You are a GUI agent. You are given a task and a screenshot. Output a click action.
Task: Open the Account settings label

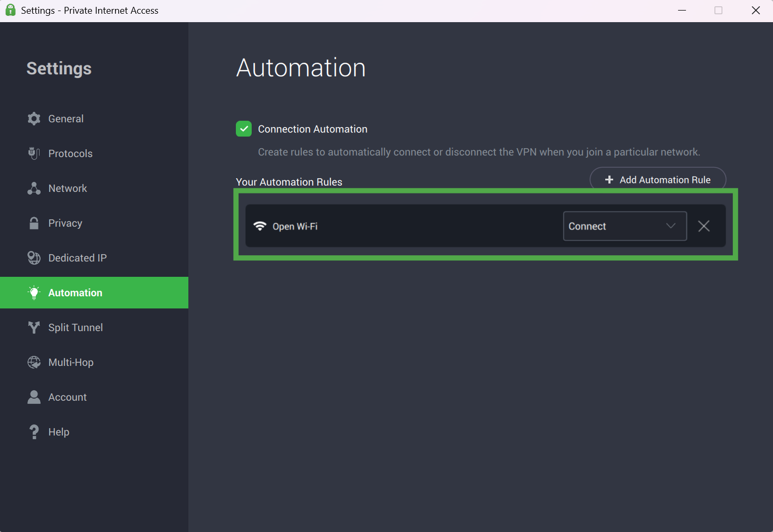[x=68, y=397]
